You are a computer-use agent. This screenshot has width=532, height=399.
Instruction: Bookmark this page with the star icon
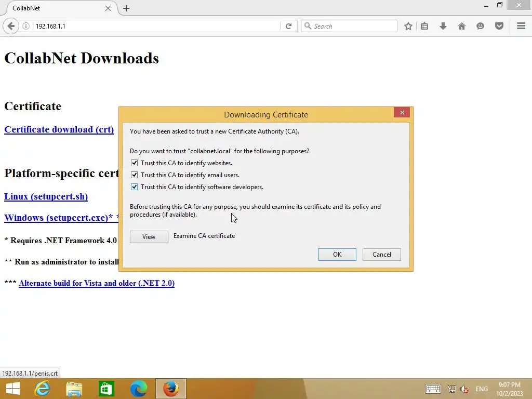coord(408,26)
